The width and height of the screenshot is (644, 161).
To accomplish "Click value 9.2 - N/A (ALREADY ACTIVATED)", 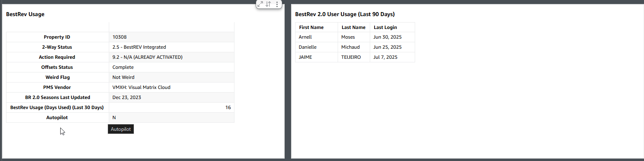I will pyautogui.click(x=147, y=57).
